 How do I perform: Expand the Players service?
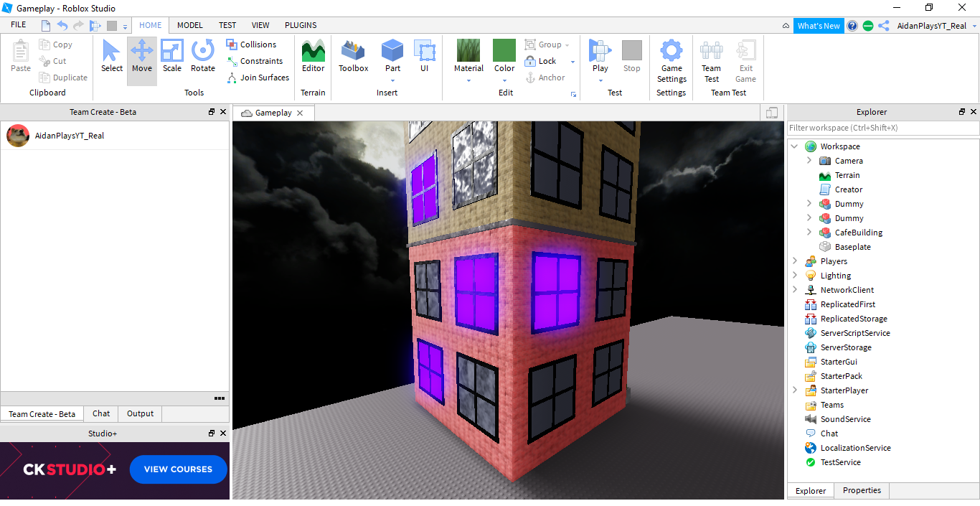(x=795, y=261)
